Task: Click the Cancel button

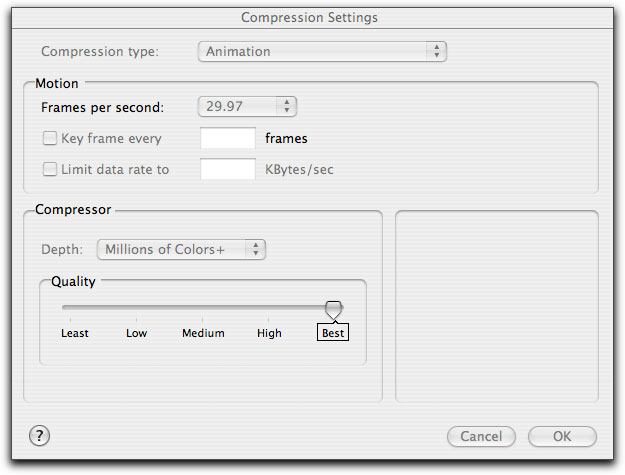Action: pos(481,436)
